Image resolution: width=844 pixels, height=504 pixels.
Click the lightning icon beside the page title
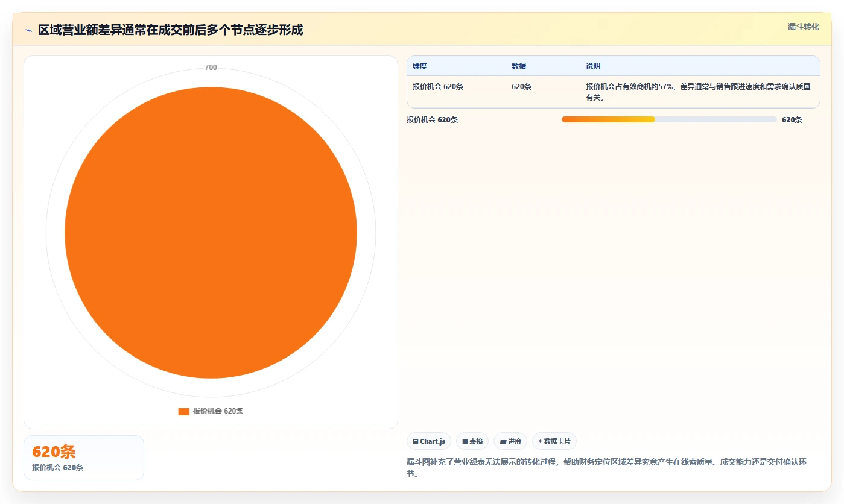click(x=29, y=30)
